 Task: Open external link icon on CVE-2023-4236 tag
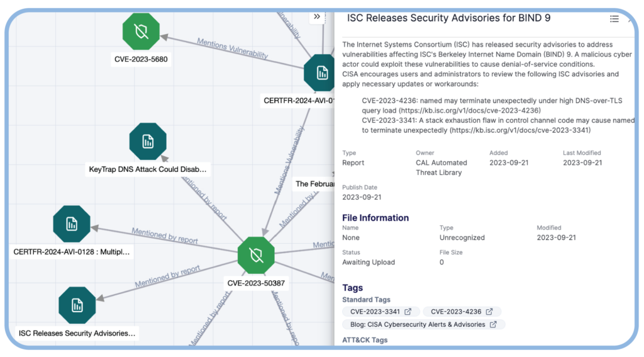coord(489,312)
